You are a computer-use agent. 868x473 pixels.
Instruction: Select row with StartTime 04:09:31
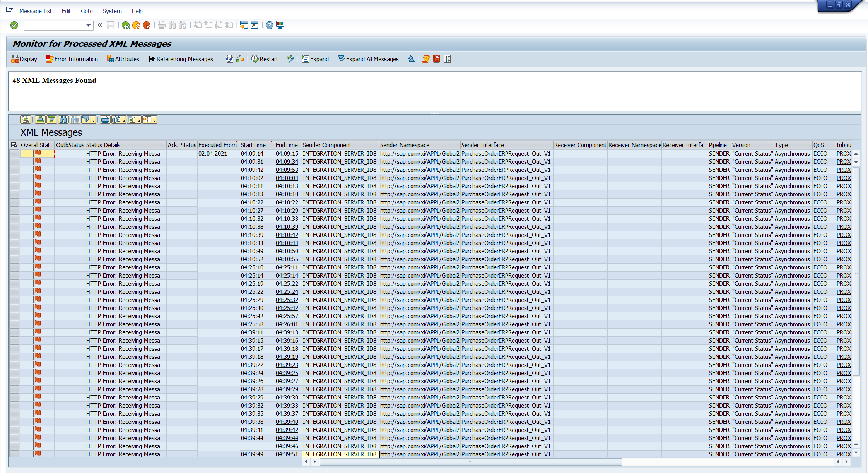click(x=14, y=162)
